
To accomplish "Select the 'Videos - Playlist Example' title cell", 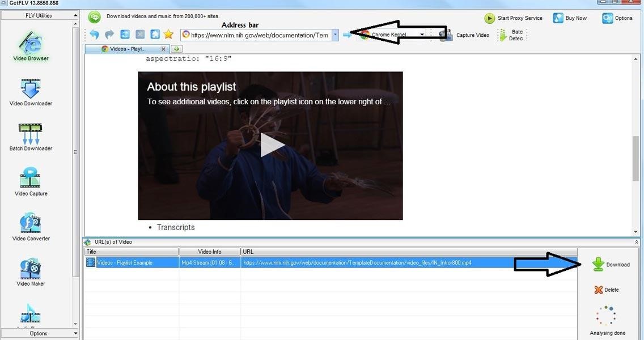I will (137, 262).
